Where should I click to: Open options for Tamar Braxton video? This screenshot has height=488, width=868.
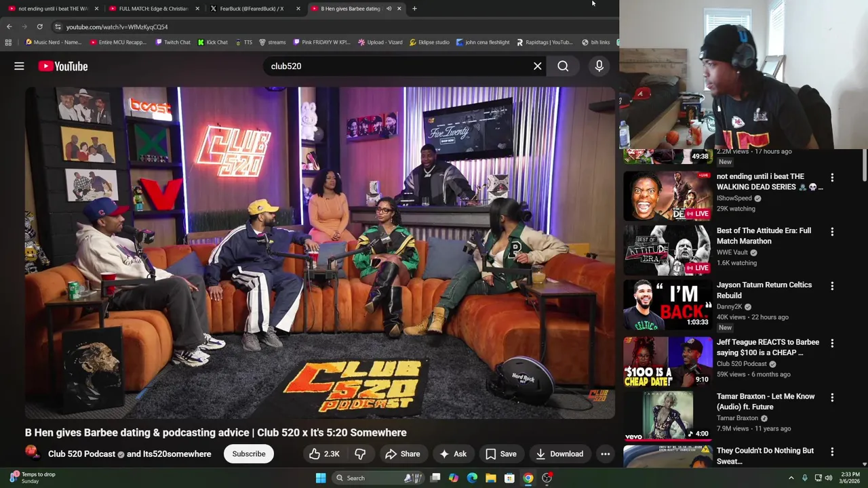832,397
